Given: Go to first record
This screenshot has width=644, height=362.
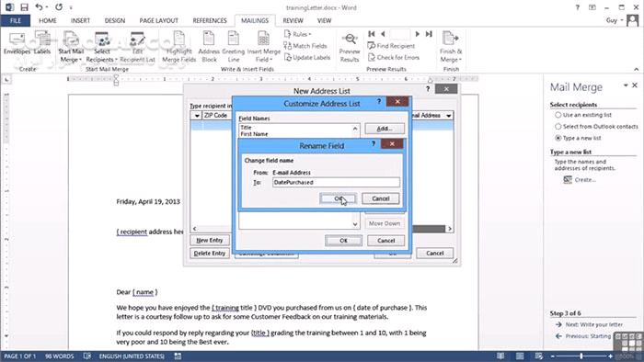Looking at the screenshot, I should click(372, 34).
